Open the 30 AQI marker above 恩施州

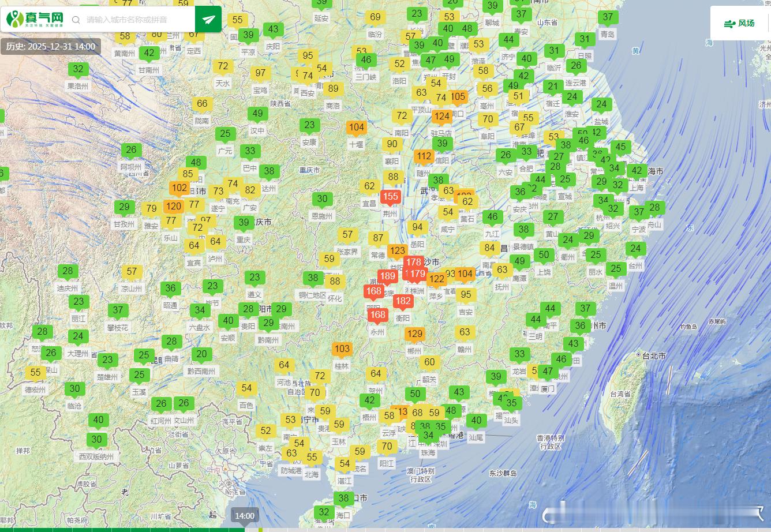tap(322, 199)
